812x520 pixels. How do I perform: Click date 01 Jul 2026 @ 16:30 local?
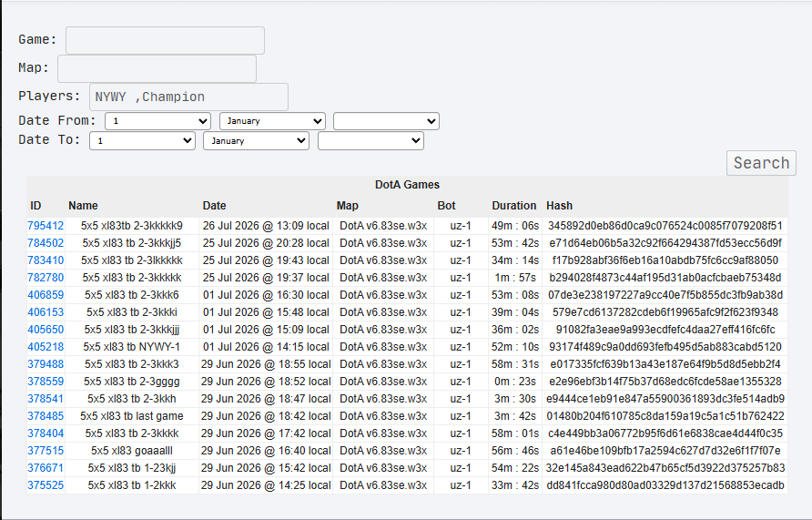click(x=266, y=295)
